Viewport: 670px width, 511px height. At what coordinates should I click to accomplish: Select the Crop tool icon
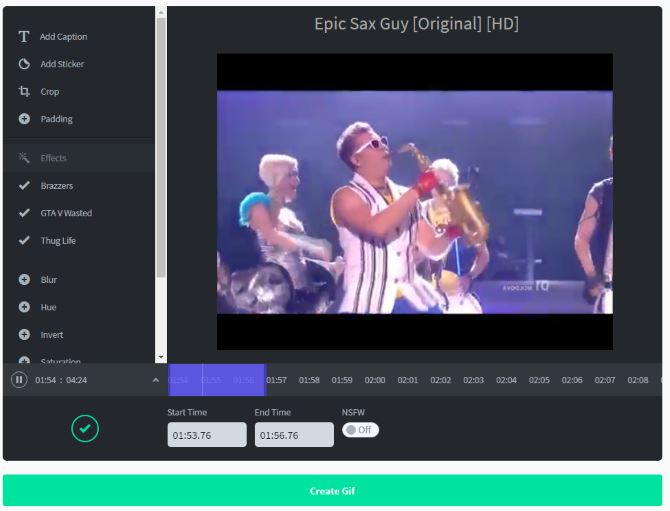[x=24, y=91]
